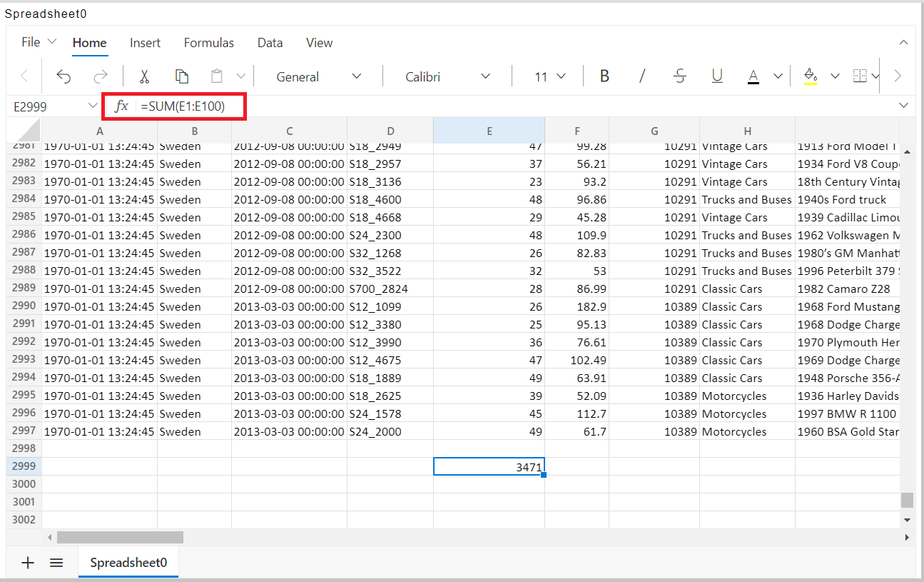Select row 2999 header
The image size is (924, 582).
[24, 466]
